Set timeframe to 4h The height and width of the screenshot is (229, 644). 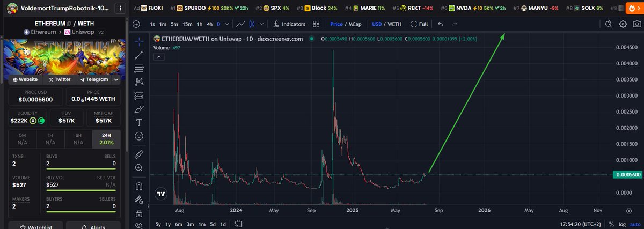point(210,24)
